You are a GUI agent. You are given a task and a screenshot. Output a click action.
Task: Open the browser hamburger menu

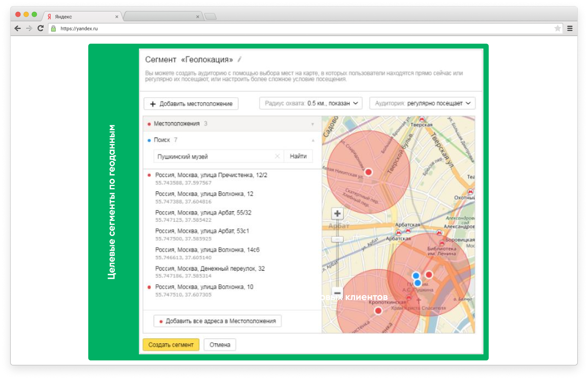coord(570,28)
